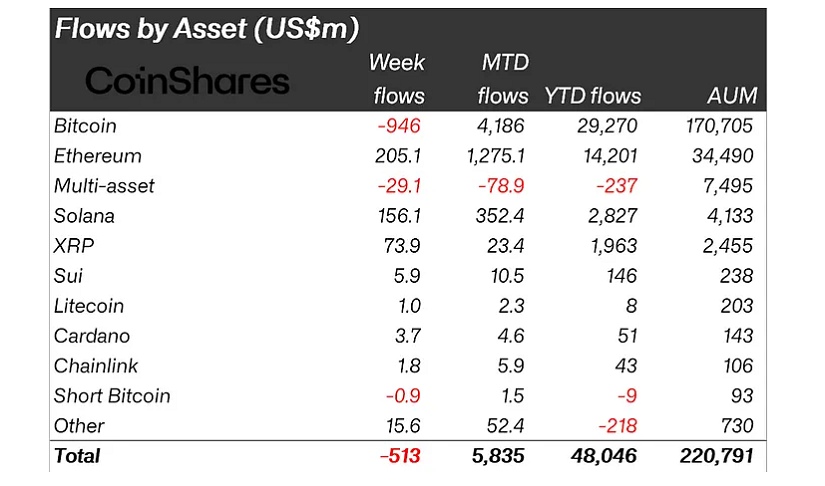Click the Week flows column header
This screenshot has width=825, height=486.
[398, 80]
